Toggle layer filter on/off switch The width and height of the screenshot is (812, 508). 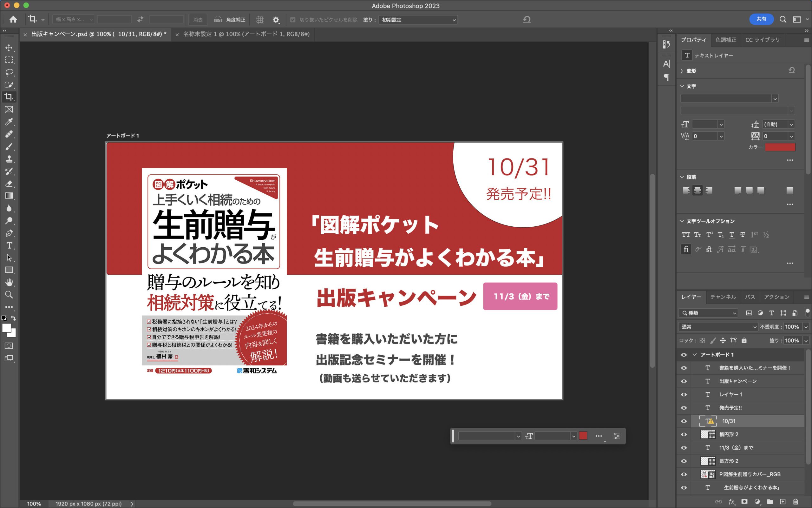click(x=807, y=312)
